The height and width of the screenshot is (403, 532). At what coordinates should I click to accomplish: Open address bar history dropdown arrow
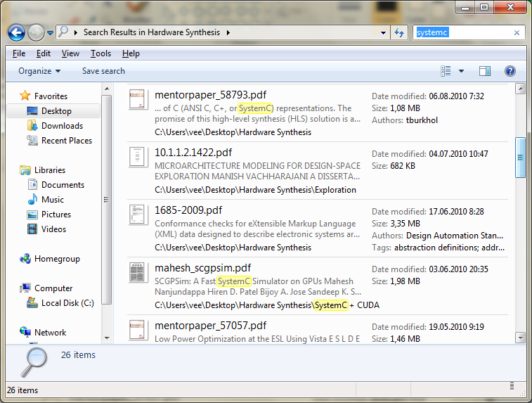click(x=383, y=33)
